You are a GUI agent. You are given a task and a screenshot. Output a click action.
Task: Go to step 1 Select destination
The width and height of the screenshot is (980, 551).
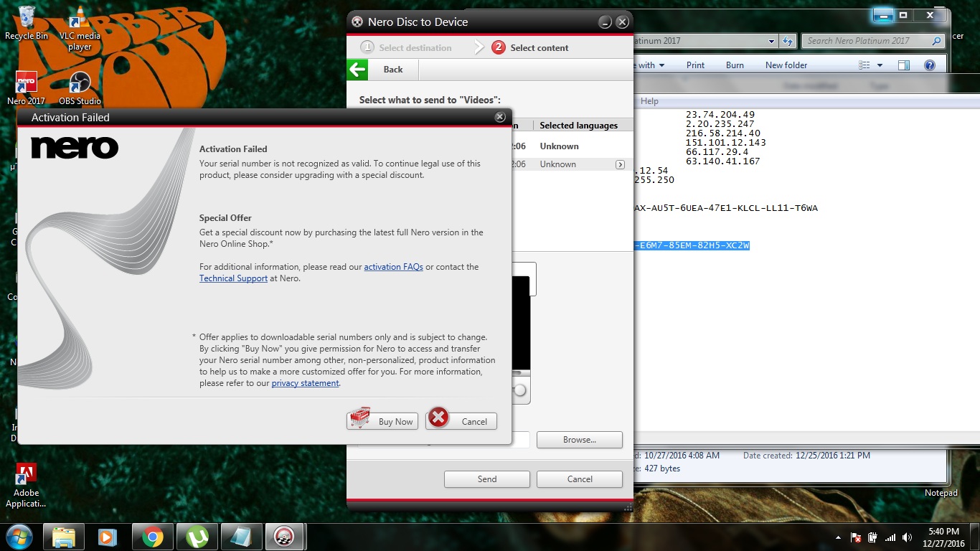[406, 48]
